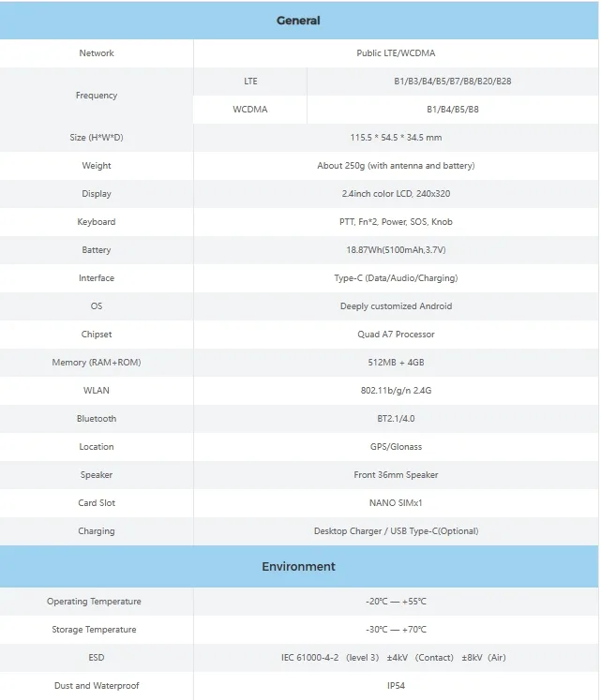
Task: Select the Size (H*W*D) label
Action: 97,138
